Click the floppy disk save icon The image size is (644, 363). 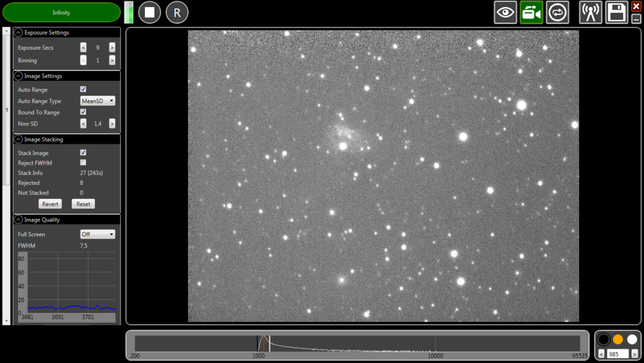coord(616,12)
